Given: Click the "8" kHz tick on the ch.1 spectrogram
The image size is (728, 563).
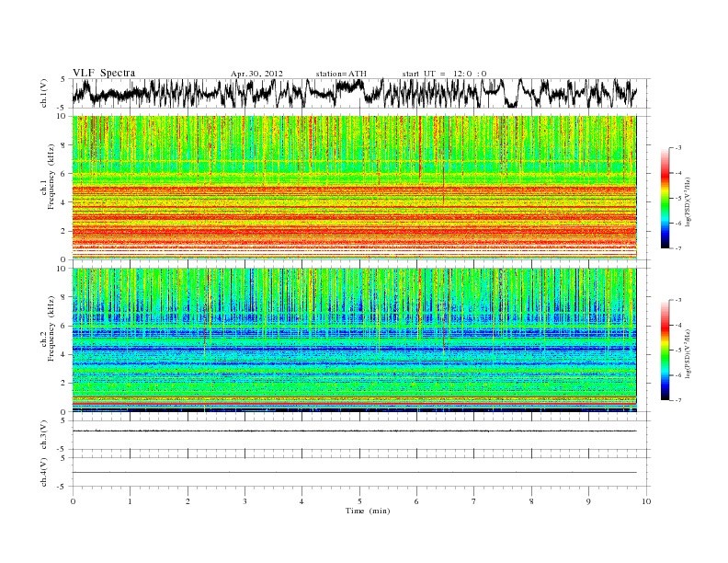Looking at the screenshot, I should 64,145.
